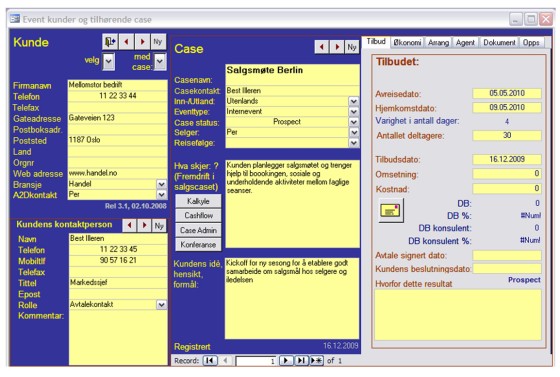560x377 pixels.
Task: Next contact person arrow in Kundens kontaktperson
Action: (144, 225)
